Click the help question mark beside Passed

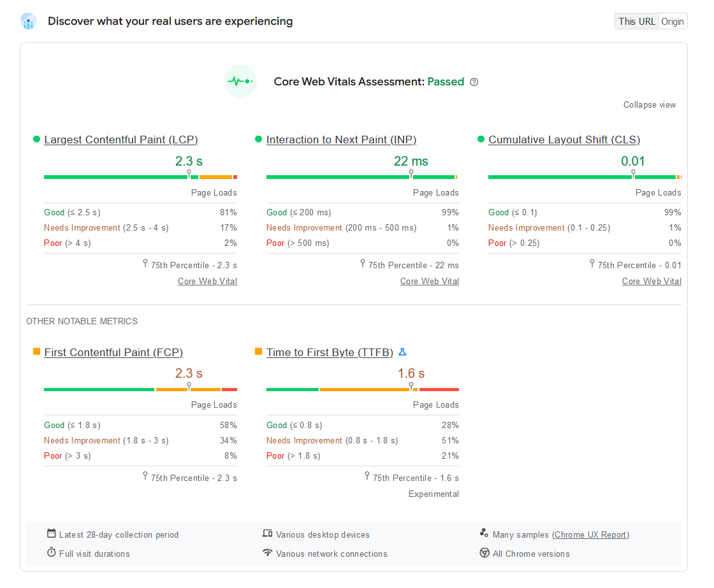[474, 82]
